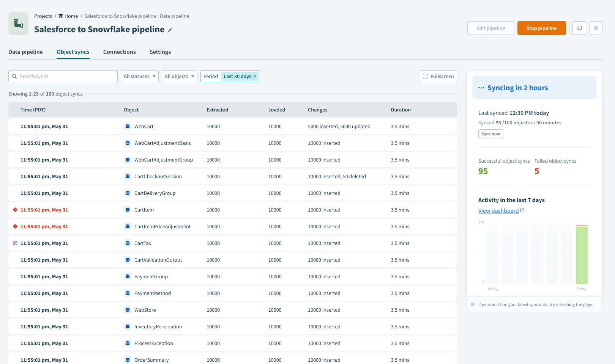This screenshot has width=615, height=364.
Task: Click the error icon on CartItemPriceAdjustment row
Action: (15, 226)
